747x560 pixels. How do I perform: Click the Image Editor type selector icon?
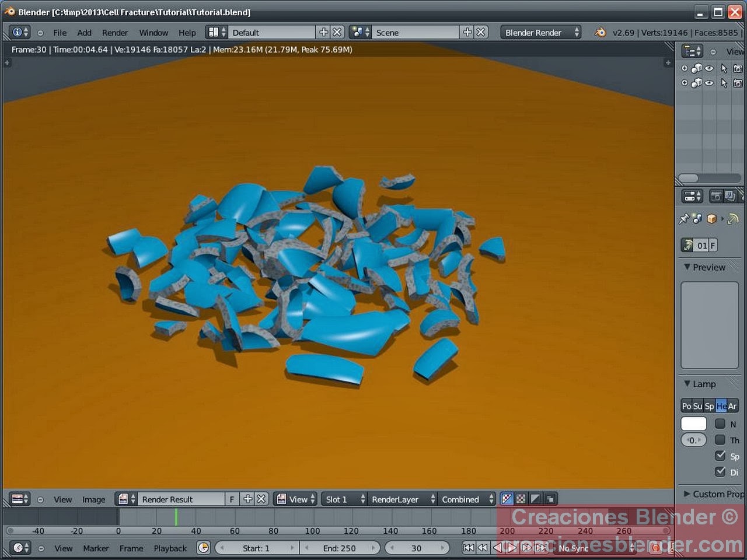click(x=16, y=499)
